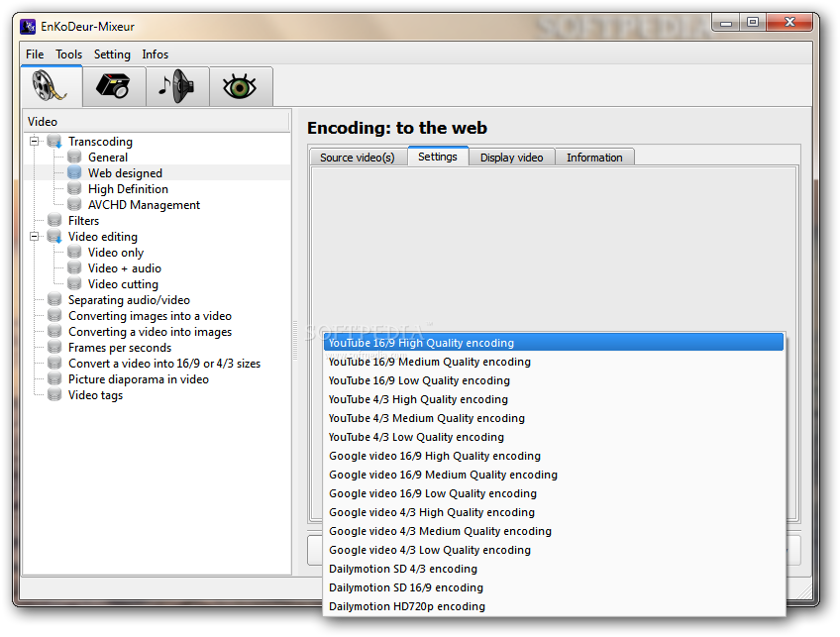The width and height of the screenshot is (840, 637).
Task: Click the icon beside Converting images into a video
Action: pos(54,316)
